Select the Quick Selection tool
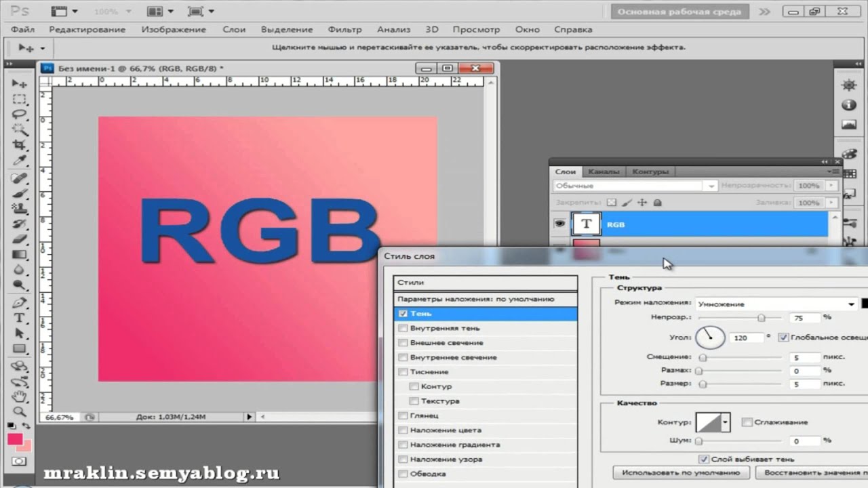Image resolution: width=868 pixels, height=488 pixels. pos(20,129)
